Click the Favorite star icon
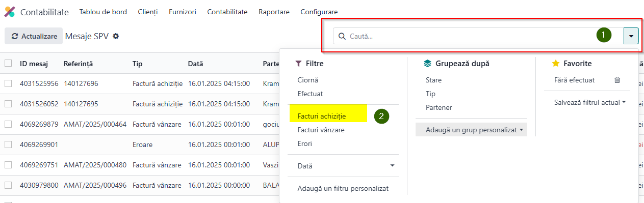Screen dimensions: 644x203 click(x=556, y=64)
